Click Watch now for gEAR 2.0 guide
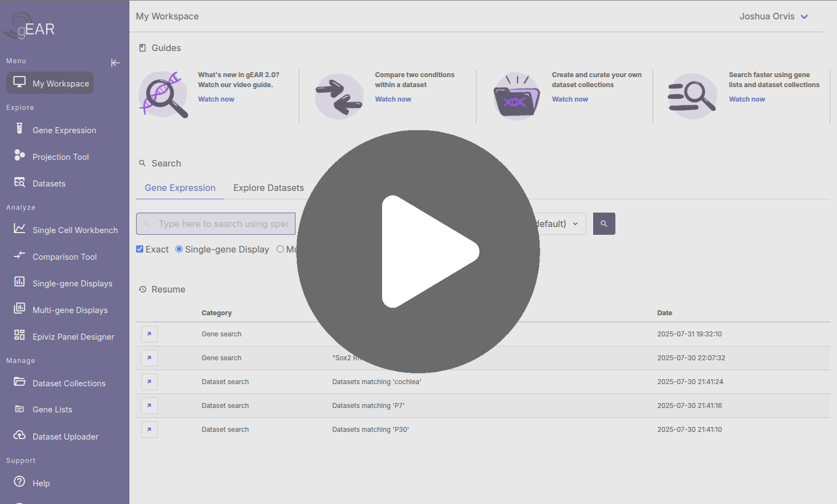837x504 pixels. (216, 99)
